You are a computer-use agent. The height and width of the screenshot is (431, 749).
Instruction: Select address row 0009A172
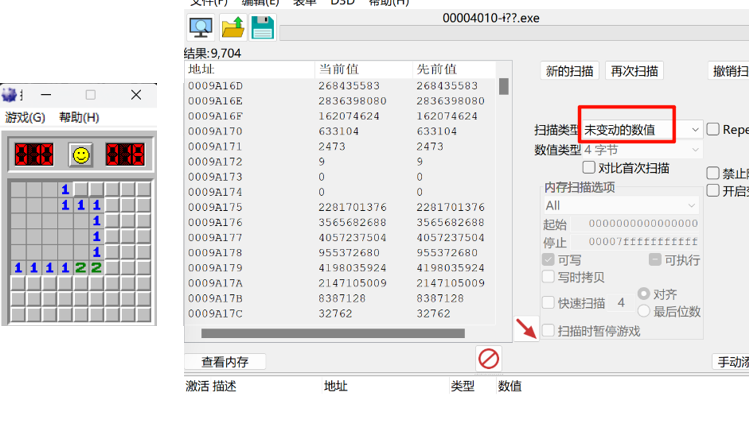tap(340, 162)
